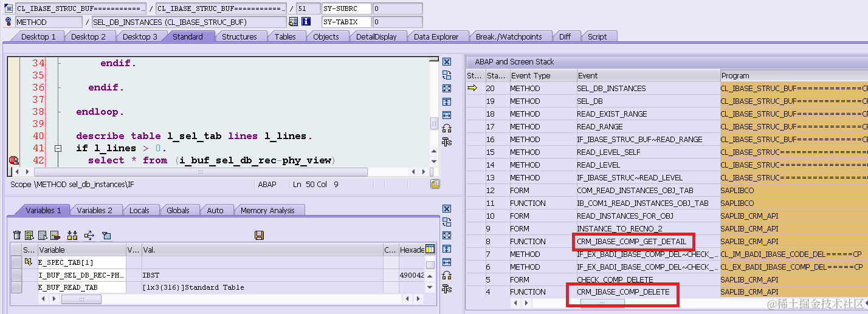Open column layout icon in variables table header
This screenshot has height=314, width=868.
430,249
